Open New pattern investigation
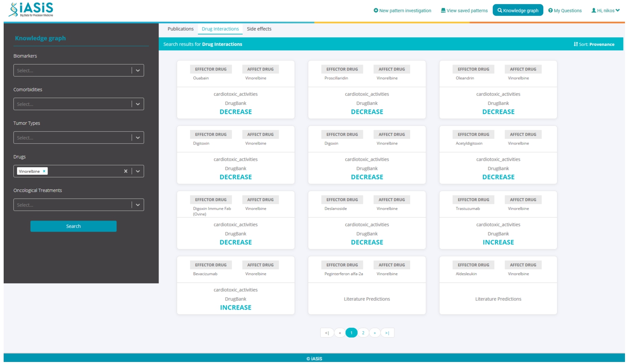Viewport: 627px width, 364px height. point(403,11)
